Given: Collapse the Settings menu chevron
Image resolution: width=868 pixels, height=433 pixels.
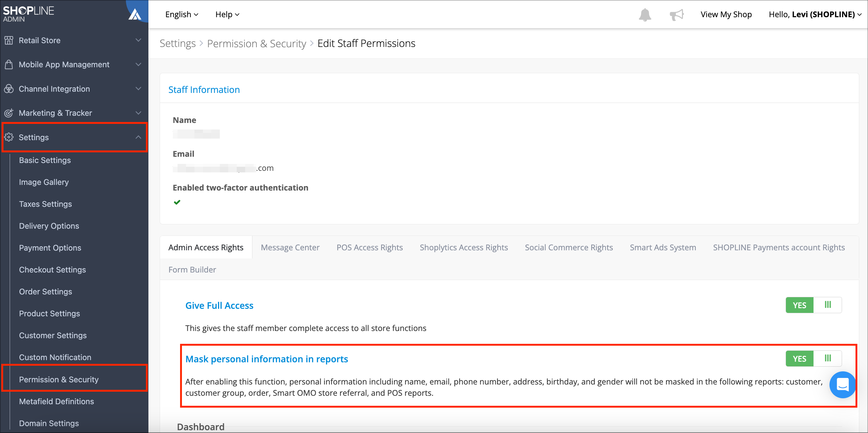Looking at the screenshot, I should 138,137.
